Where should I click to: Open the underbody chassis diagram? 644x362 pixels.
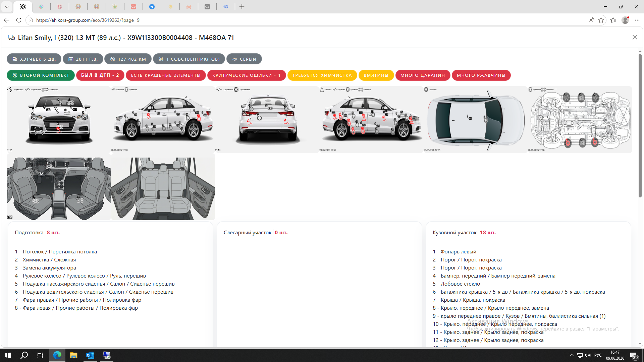coord(580,120)
